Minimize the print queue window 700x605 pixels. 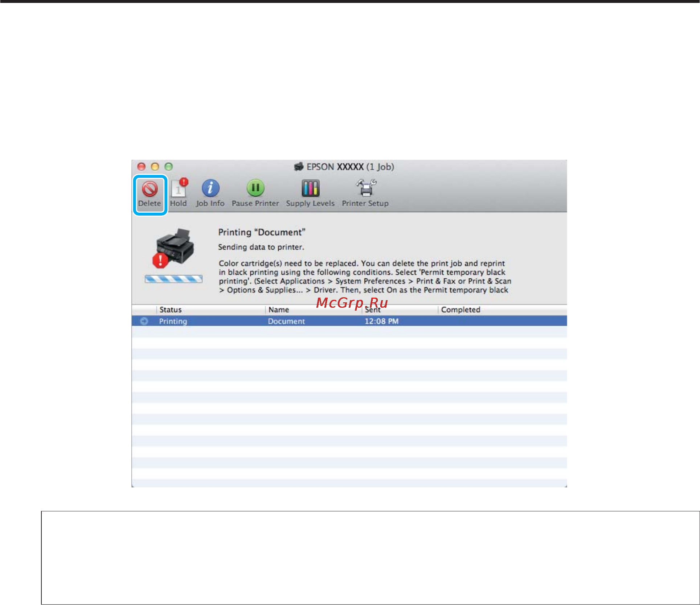(x=155, y=167)
